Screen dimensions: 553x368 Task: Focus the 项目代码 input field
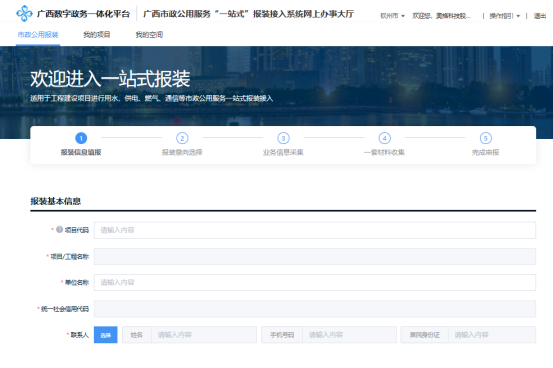coord(315,230)
